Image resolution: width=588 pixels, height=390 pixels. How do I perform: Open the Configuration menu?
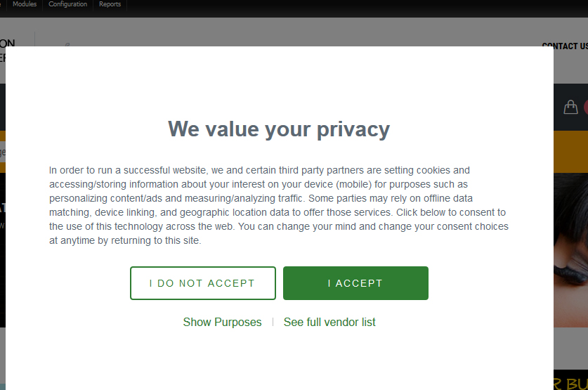(67, 4)
